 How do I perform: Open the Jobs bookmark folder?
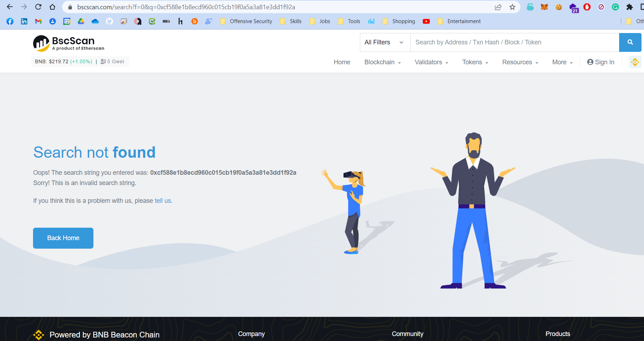(320, 21)
